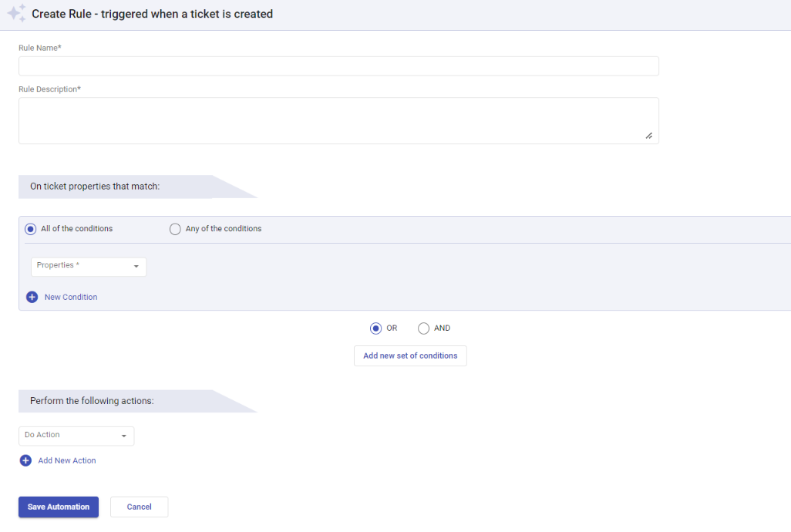This screenshot has width=791, height=532.
Task: Click the New Condition link text
Action: tap(71, 297)
